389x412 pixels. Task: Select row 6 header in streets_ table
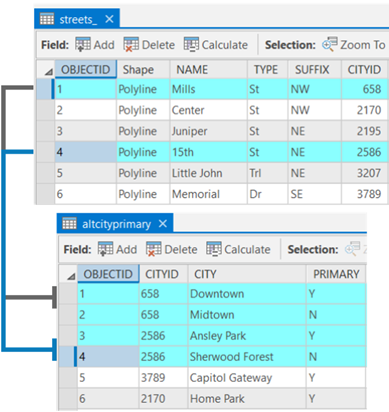click(45, 194)
